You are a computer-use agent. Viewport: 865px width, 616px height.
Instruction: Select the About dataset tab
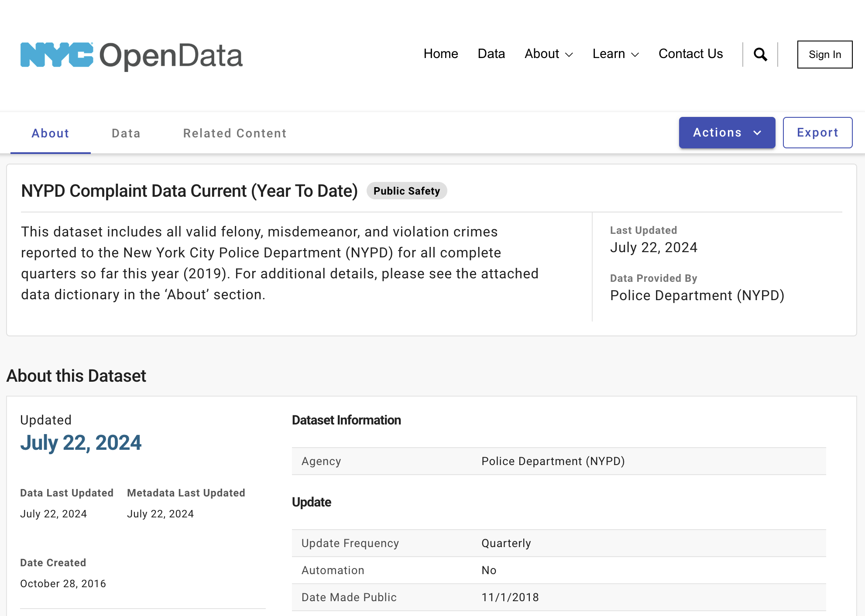pos(50,133)
